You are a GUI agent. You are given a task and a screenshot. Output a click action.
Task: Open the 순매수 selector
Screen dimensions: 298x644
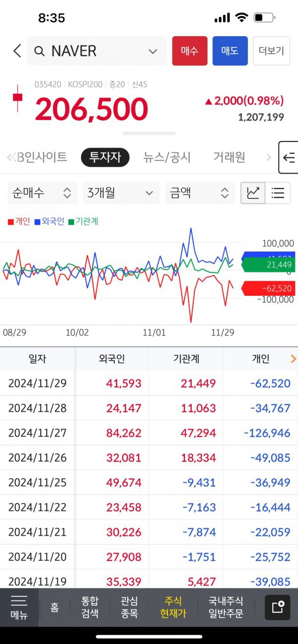(x=43, y=193)
